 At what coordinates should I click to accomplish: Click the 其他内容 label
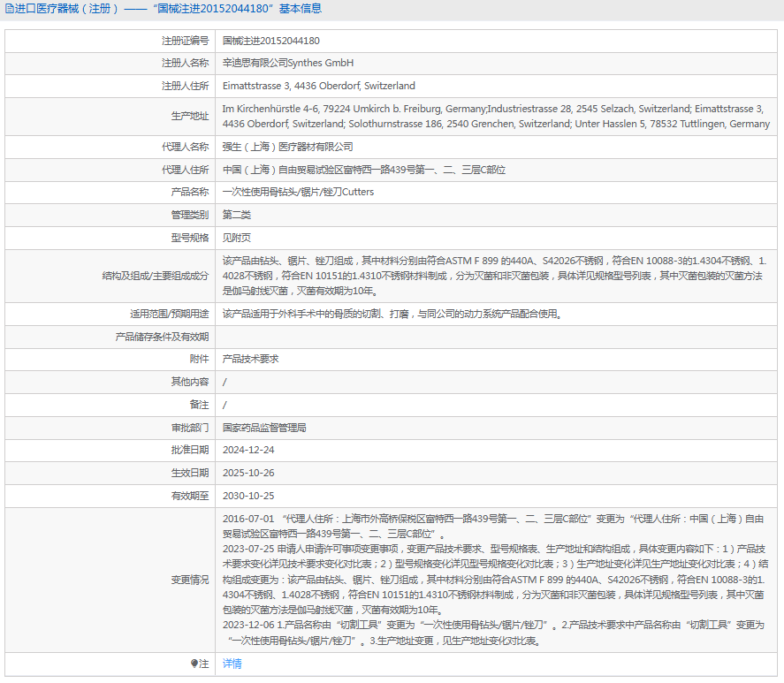tap(189, 382)
